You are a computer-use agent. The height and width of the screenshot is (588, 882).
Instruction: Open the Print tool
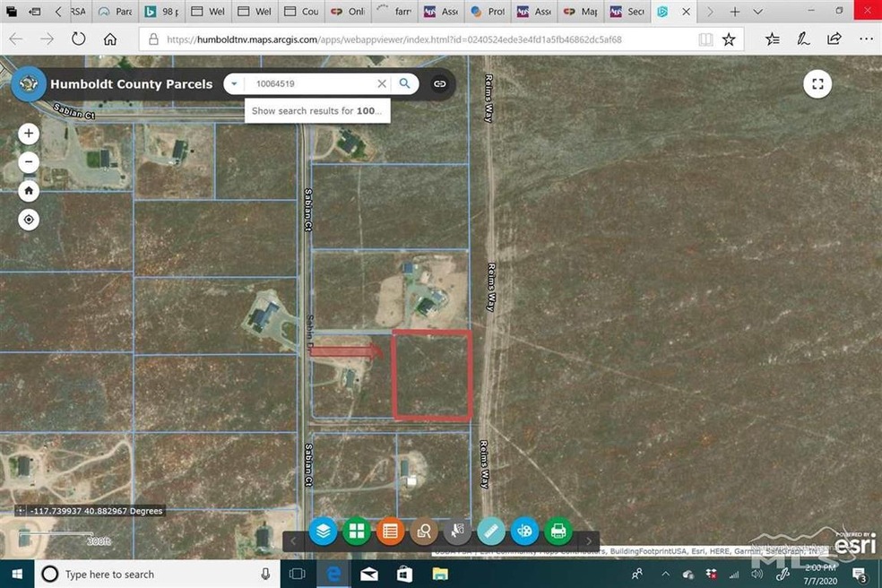click(x=558, y=531)
